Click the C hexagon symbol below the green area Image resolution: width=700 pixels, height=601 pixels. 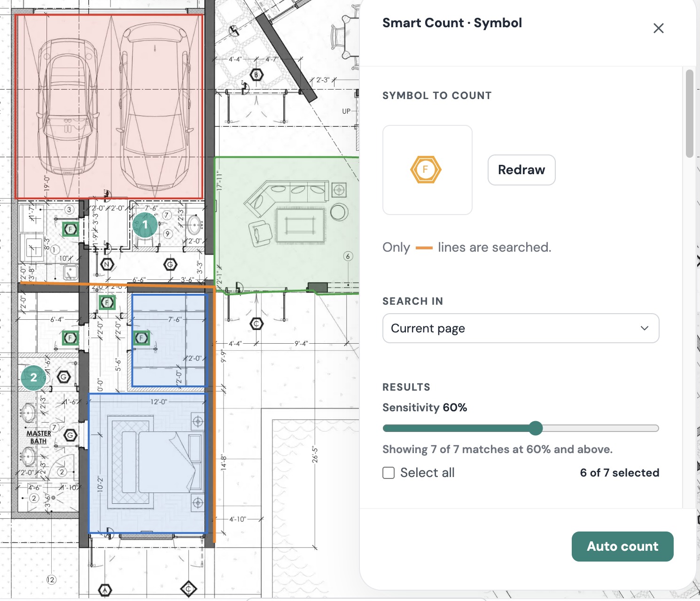[x=257, y=324]
